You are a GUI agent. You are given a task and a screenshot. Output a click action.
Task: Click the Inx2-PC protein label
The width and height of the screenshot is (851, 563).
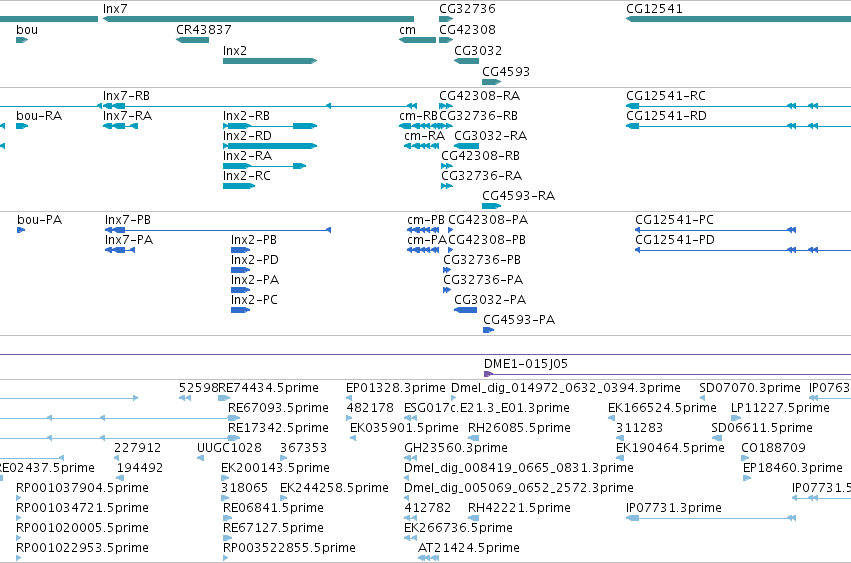click(254, 300)
